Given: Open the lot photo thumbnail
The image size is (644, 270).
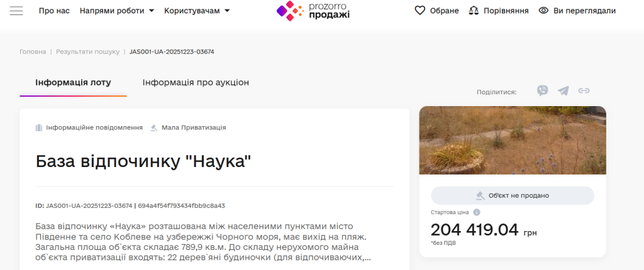Looking at the screenshot, I should [513, 140].
